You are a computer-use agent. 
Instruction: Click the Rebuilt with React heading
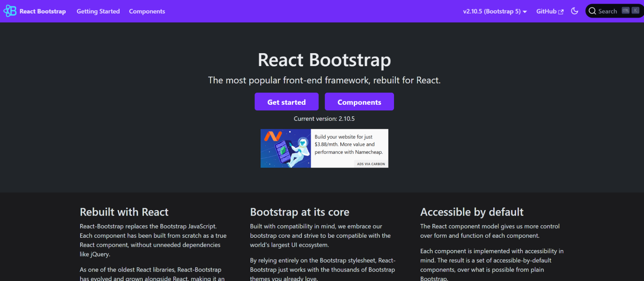[124, 212]
